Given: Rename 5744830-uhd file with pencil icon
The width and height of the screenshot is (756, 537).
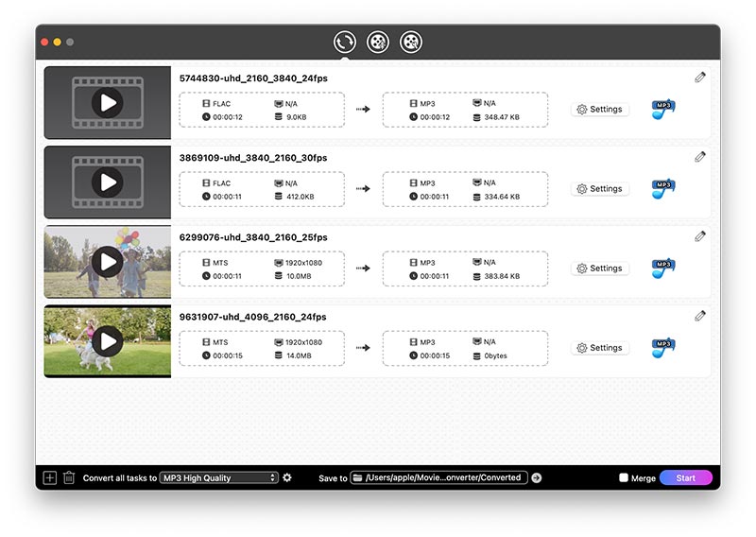Looking at the screenshot, I should 700,78.
